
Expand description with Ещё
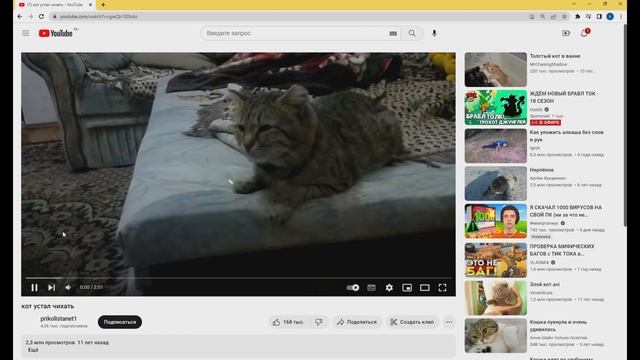pyautogui.click(x=33, y=350)
